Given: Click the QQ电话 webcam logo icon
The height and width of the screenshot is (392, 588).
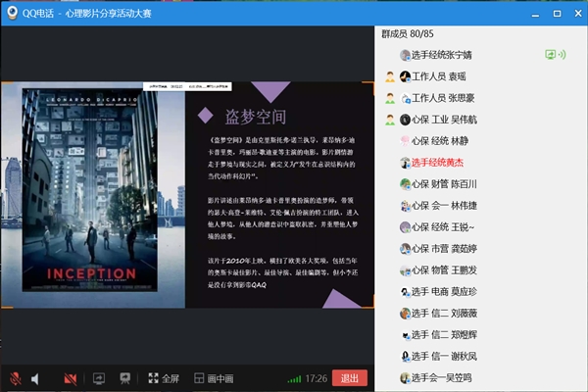Looking at the screenshot, I should 13,13.
